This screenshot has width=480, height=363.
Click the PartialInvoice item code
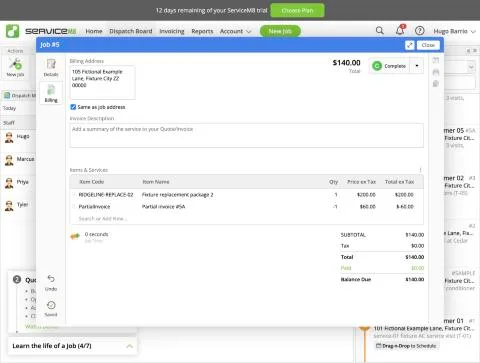click(94, 207)
